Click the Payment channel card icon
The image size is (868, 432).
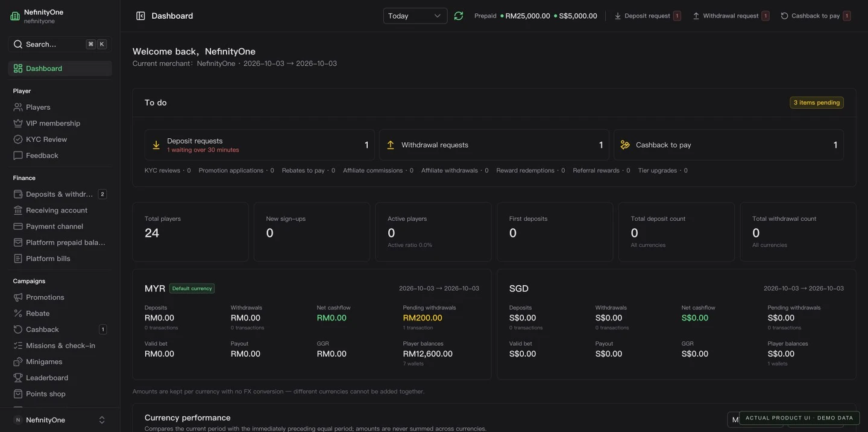click(18, 226)
